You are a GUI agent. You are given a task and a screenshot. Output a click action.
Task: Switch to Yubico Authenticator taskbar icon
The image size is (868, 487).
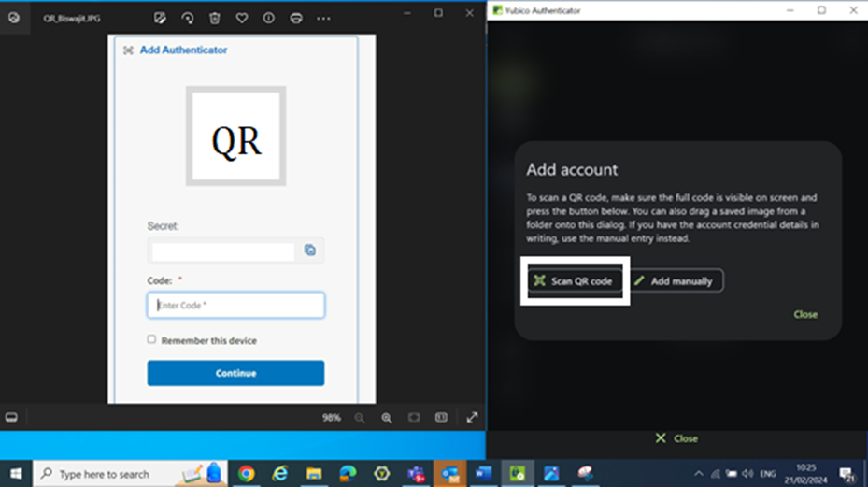(x=518, y=474)
